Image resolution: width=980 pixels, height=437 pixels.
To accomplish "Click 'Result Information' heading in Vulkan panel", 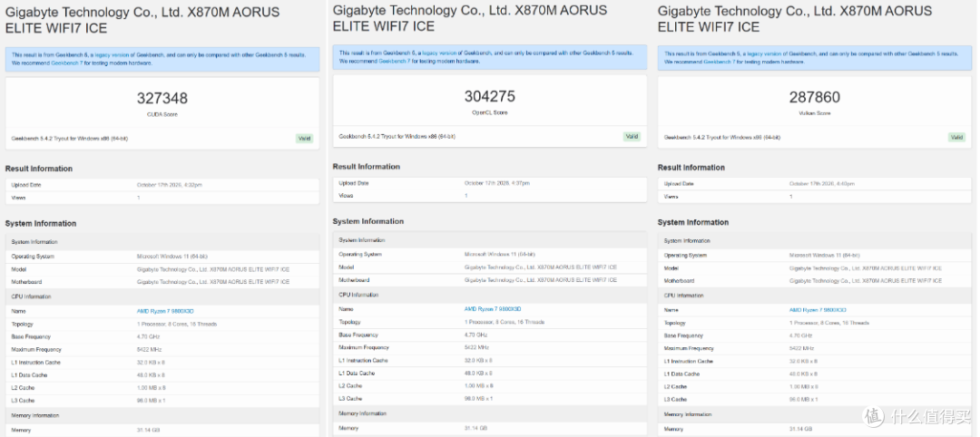I will pos(691,168).
